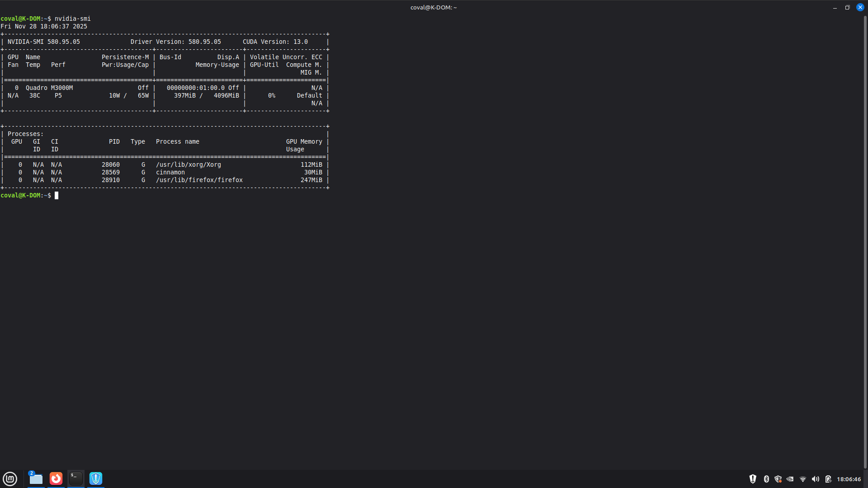
Task: Open the clock calendar showing 18:06:46
Action: [849, 479]
